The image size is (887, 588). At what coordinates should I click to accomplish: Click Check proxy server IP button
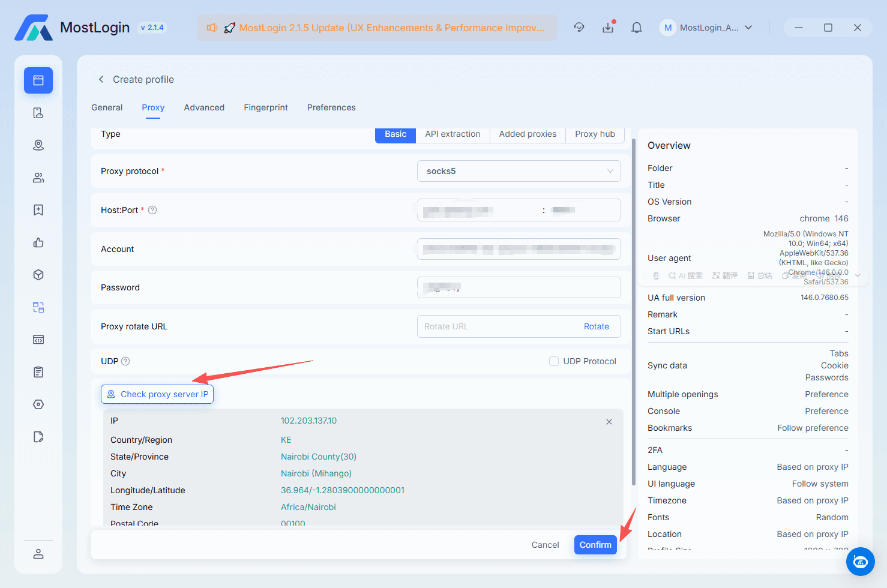pyautogui.click(x=157, y=394)
